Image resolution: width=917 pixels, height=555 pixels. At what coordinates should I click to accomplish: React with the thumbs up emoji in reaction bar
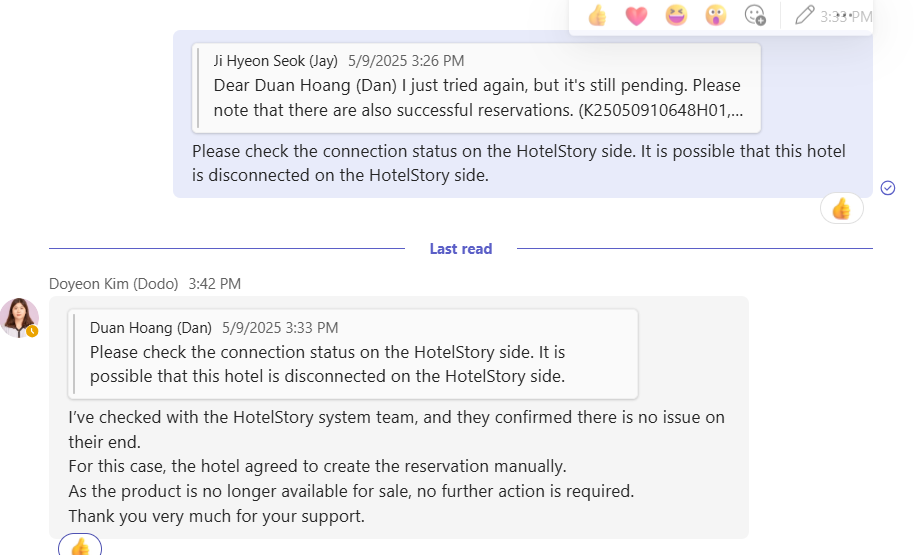click(x=597, y=16)
